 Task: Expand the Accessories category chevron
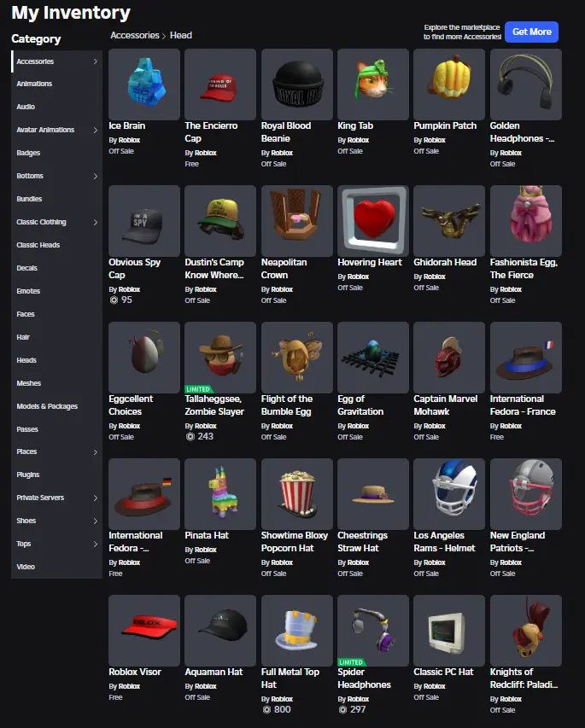96,61
